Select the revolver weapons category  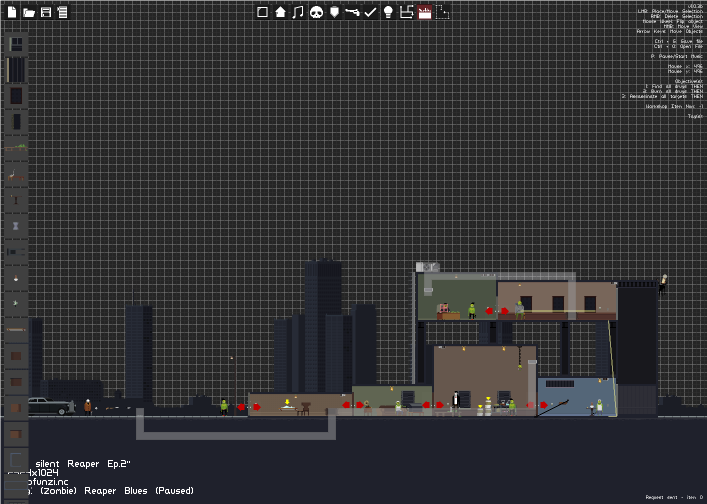[352, 12]
